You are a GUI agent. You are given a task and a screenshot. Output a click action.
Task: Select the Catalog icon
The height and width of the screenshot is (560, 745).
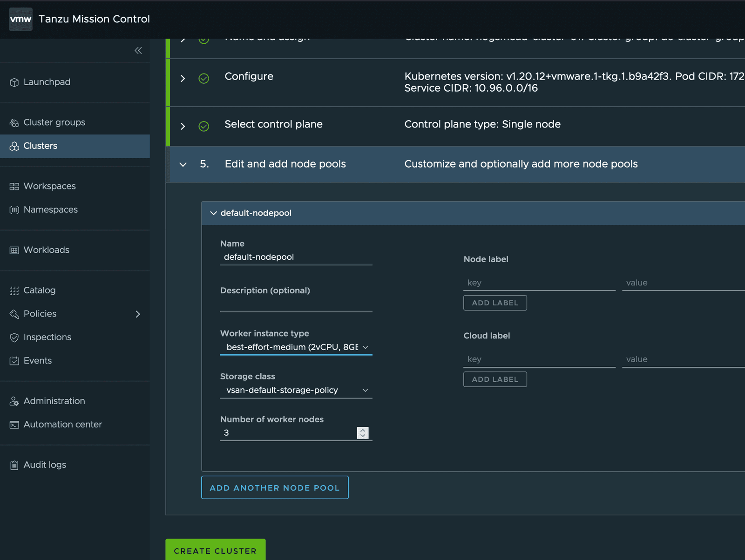coord(14,290)
